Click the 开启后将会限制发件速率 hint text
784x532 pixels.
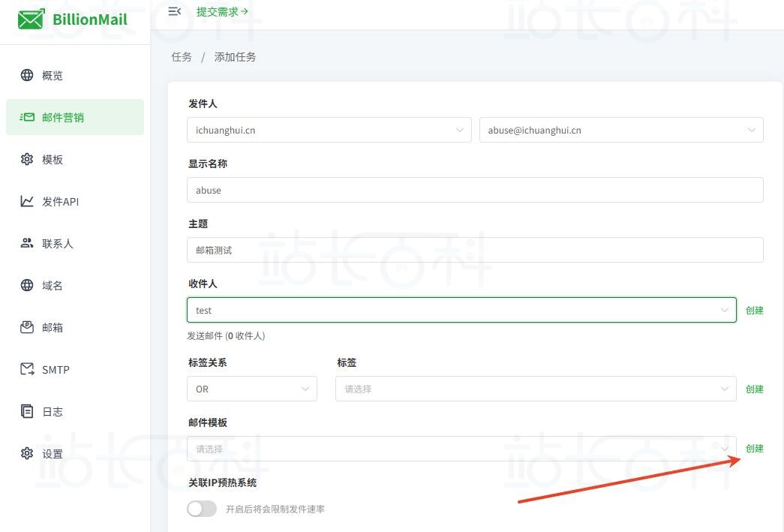(x=275, y=509)
